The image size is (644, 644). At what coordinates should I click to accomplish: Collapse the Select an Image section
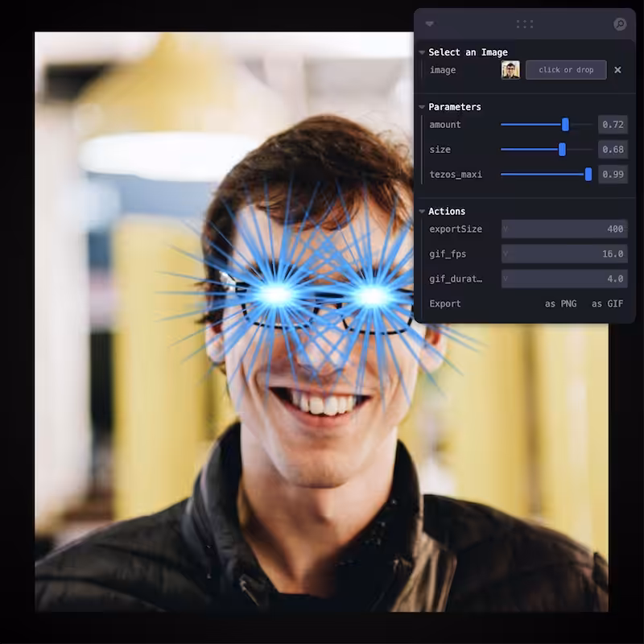[422, 52]
